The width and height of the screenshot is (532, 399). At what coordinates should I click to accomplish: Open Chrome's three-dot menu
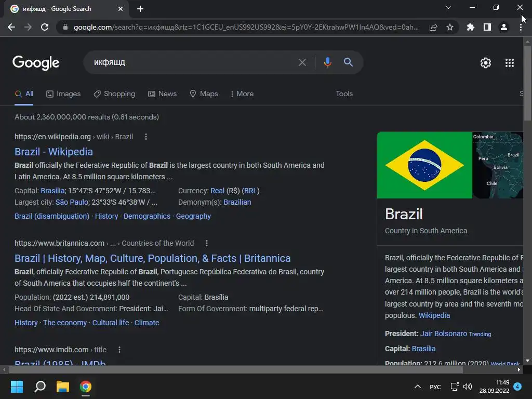coord(521,27)
